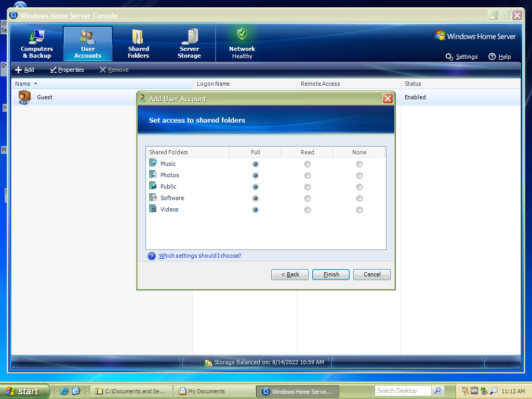Click the Network Healthy shield icon
Screen dimensions: 532x399
click(242, 34)
